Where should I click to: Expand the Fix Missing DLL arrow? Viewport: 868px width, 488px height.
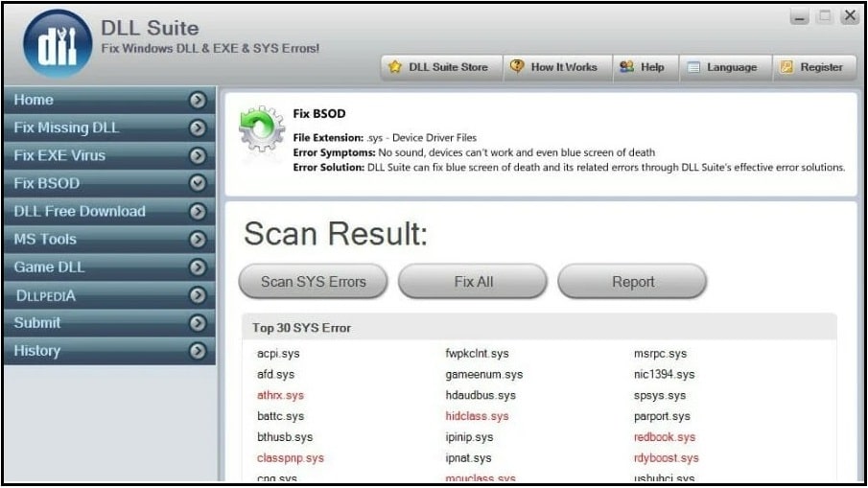pyautogui.click(x=198, y=128)
